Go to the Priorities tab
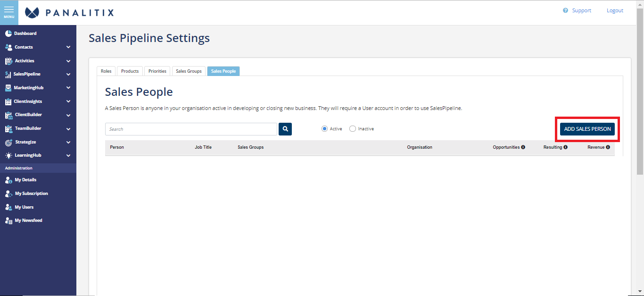Screen dimensions: 644x296 tap(157, 71)
